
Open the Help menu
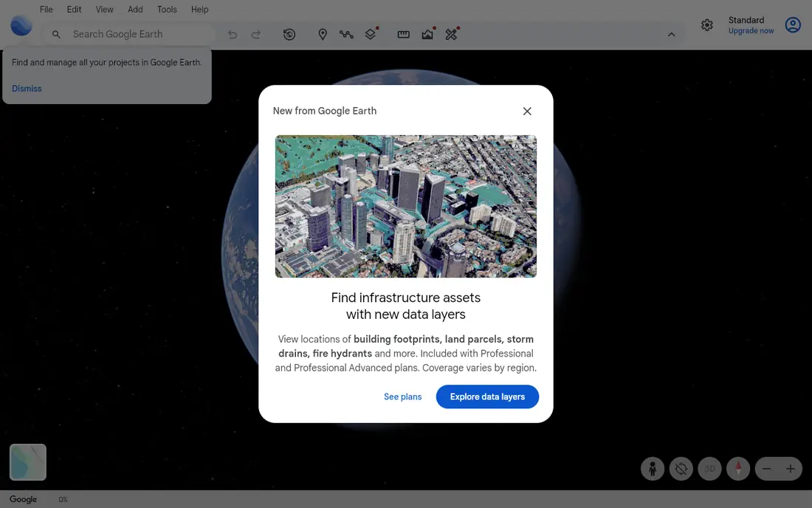click(199, 10)
